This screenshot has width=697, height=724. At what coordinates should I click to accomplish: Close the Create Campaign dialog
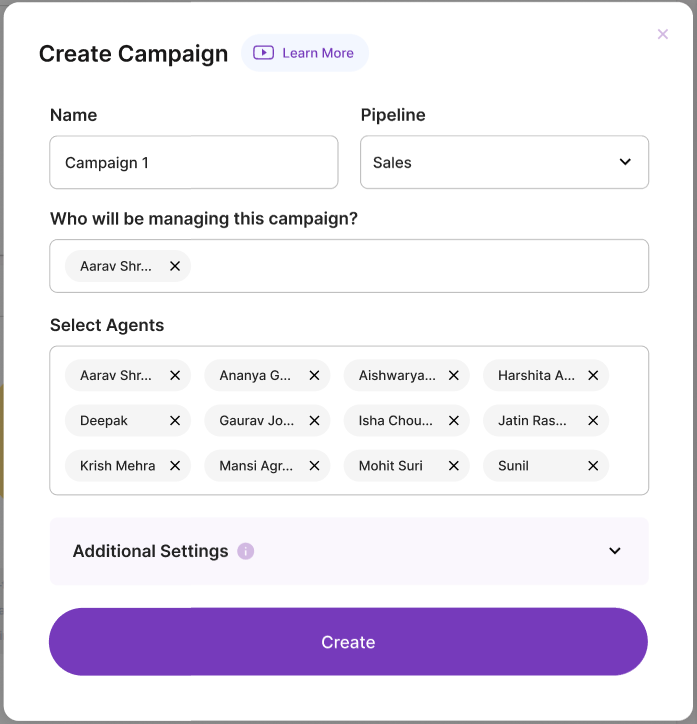pos(662,34)
